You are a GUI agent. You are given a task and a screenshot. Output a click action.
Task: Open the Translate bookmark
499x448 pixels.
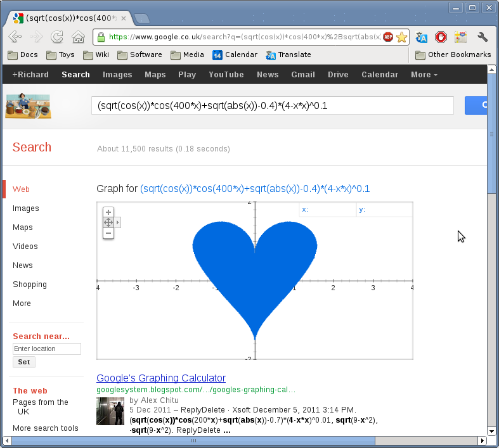pyautogui.click(x=288, y=54)
